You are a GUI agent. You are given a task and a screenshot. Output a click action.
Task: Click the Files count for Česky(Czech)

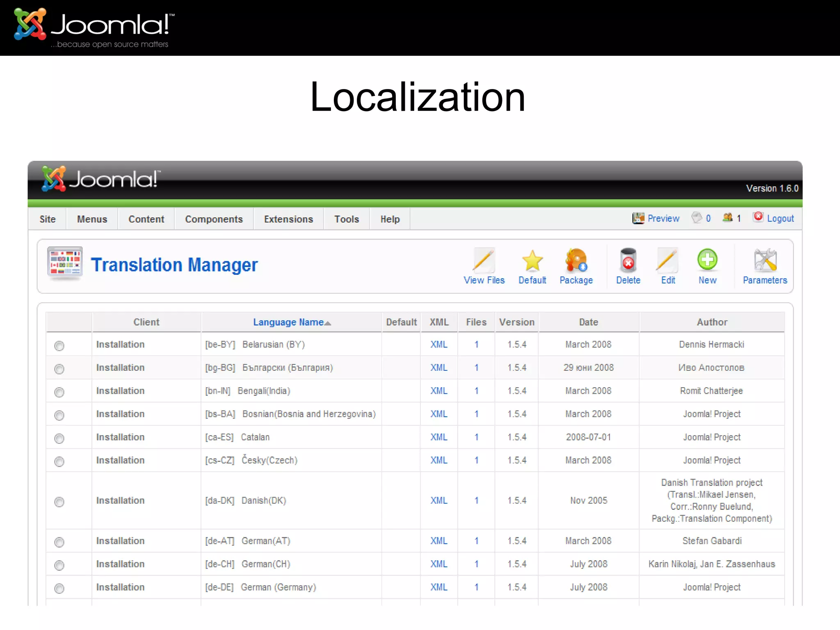pyautogui.click(x=476, y=460)
